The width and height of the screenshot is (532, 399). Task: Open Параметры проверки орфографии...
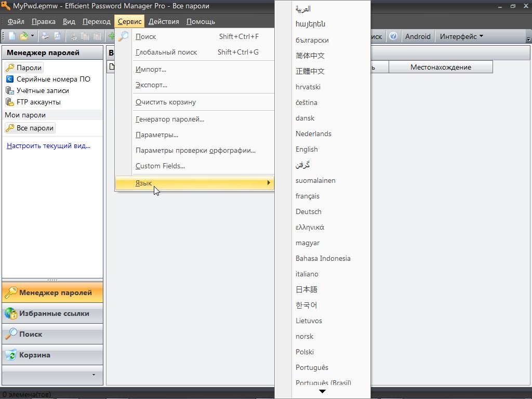click(195, 150)
